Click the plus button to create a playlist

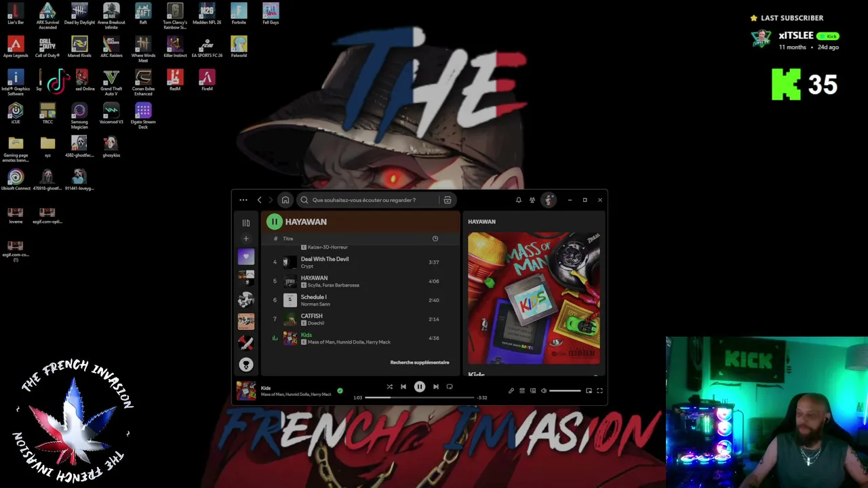[x=246, y=239]
